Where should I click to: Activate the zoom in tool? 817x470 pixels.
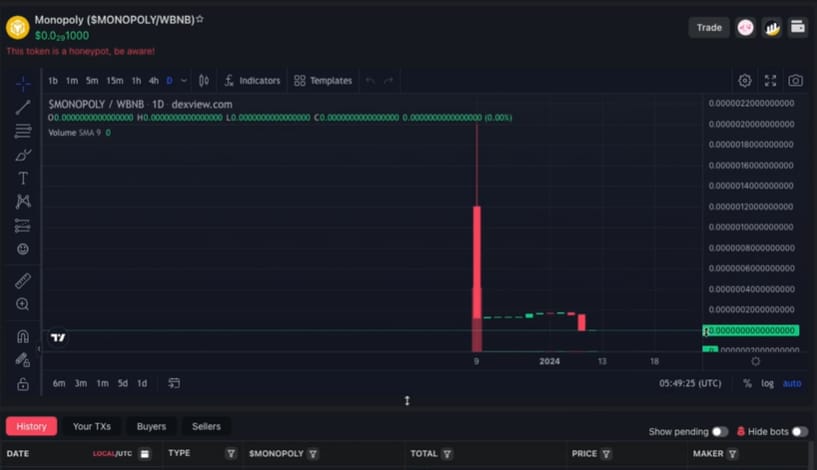coord(23,304)
